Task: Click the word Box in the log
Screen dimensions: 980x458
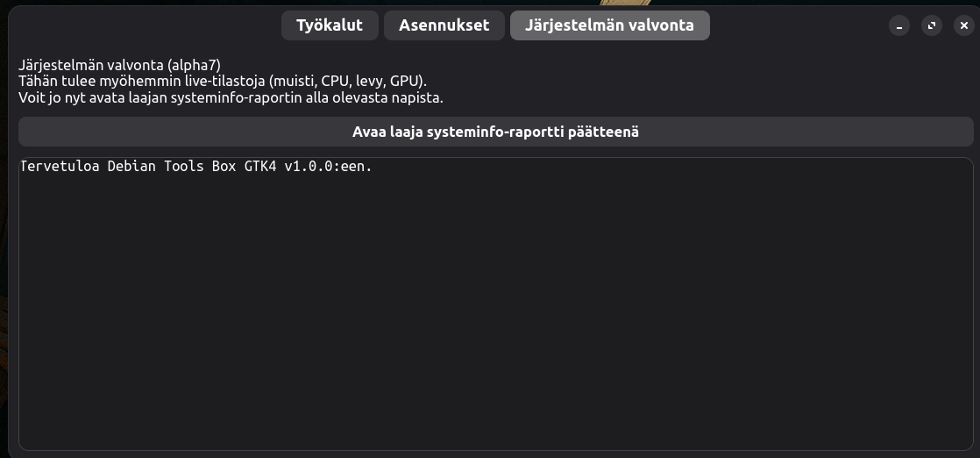Action: (x=225, y=167)
